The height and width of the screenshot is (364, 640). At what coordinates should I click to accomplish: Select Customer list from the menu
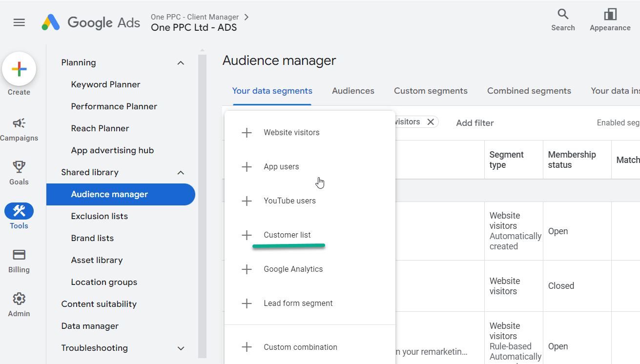pyautogui.click(x=287, y=235)
